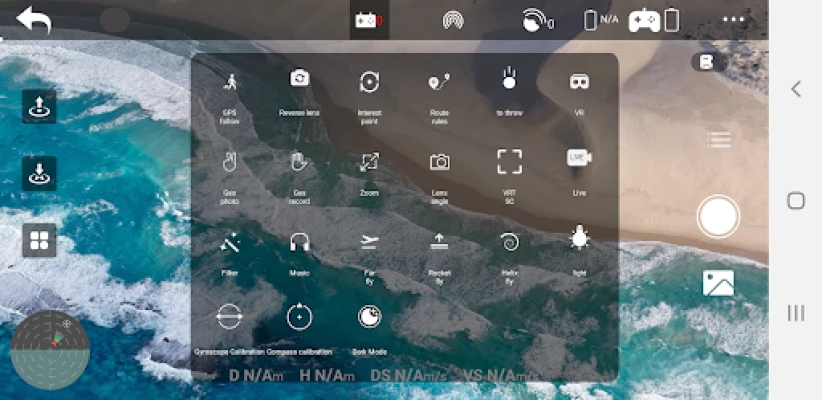Tap the Reverse lens icon
Viewport: 822px width, 400px height.
point(299,80)
